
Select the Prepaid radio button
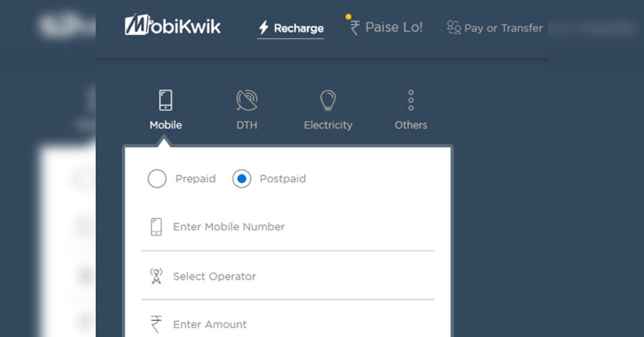pyautogui.click(x=157, y=179)
